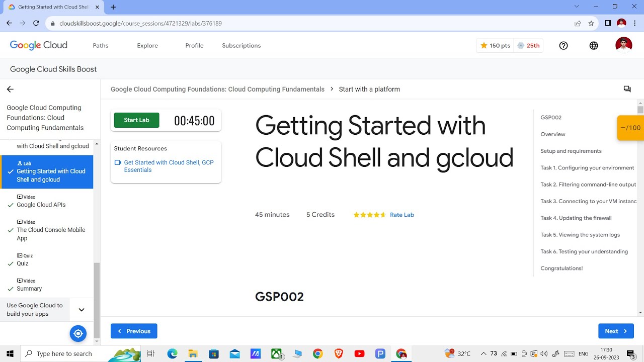Click the page vertical scrollbar thumb

coord(640,110)
